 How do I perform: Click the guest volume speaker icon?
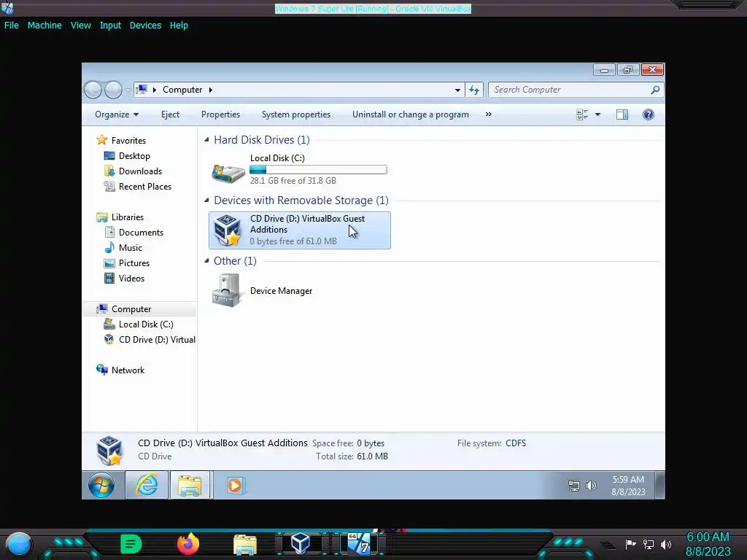[591, 486]
